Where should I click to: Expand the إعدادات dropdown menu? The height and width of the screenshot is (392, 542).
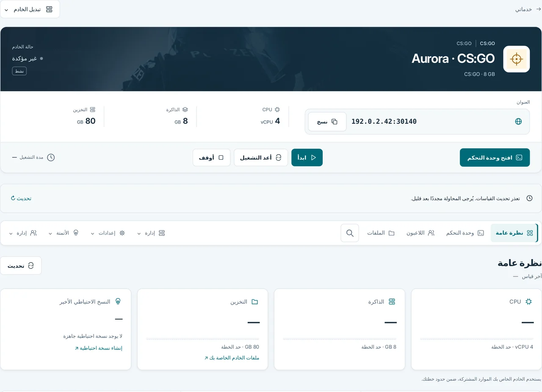click(108, 233)
